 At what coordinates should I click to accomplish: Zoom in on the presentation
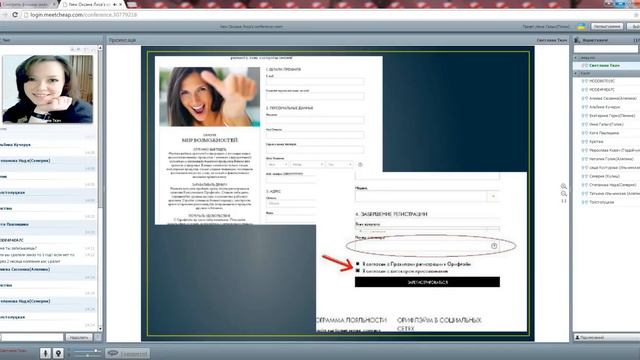point(564,186)
